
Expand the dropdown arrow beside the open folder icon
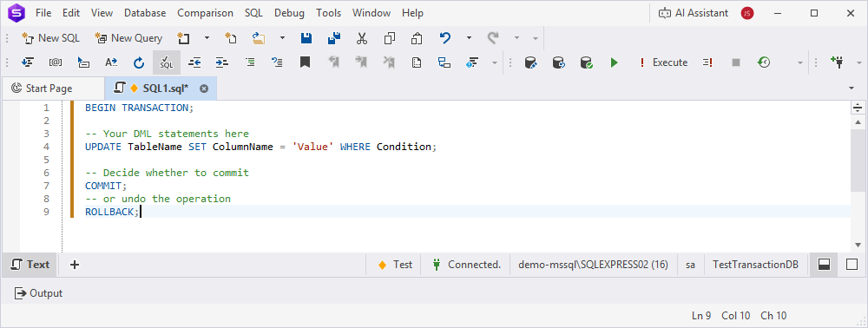(x=282, y=38)
